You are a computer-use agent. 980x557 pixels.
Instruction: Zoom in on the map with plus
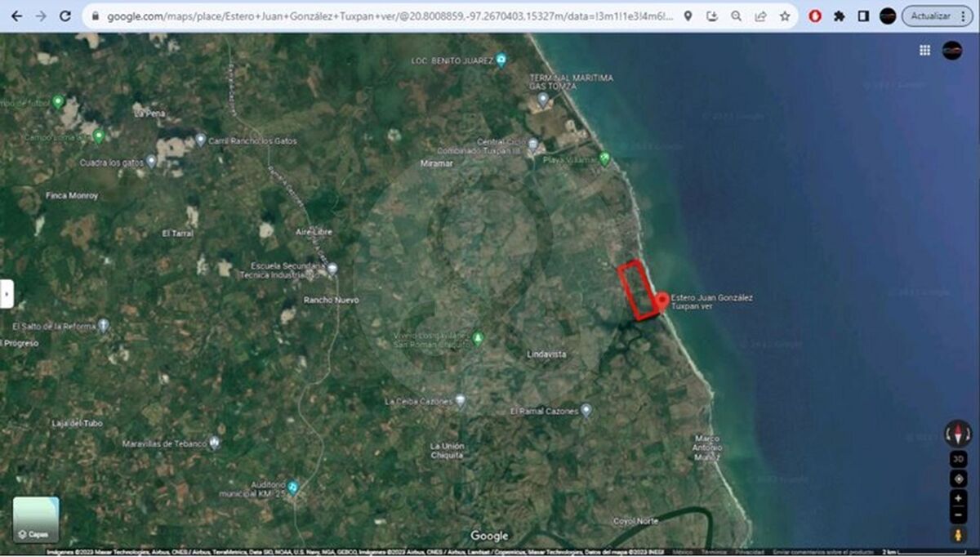959,498
